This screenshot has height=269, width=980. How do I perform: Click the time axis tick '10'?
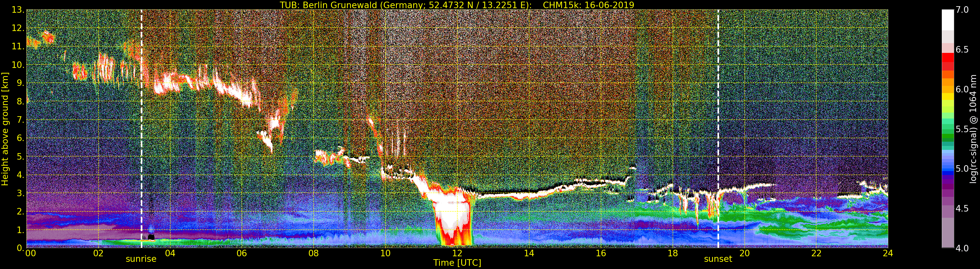tap(385, 253)
